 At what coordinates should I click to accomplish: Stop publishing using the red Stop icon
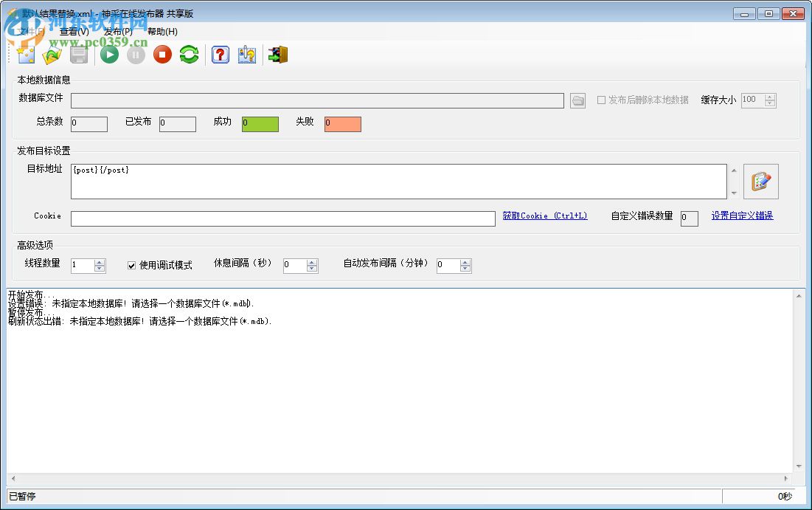coord(162,55)
